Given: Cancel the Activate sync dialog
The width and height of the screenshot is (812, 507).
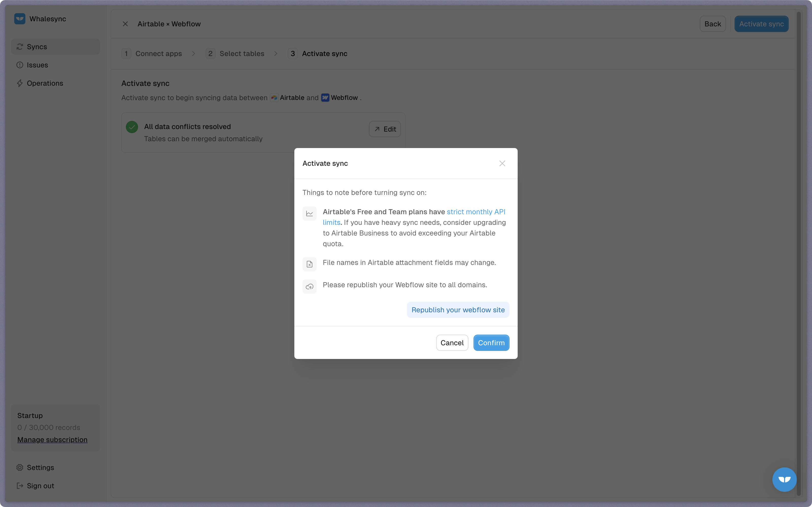Looking at the screenshot, I should pyautogui.click(x=452, y=343).
